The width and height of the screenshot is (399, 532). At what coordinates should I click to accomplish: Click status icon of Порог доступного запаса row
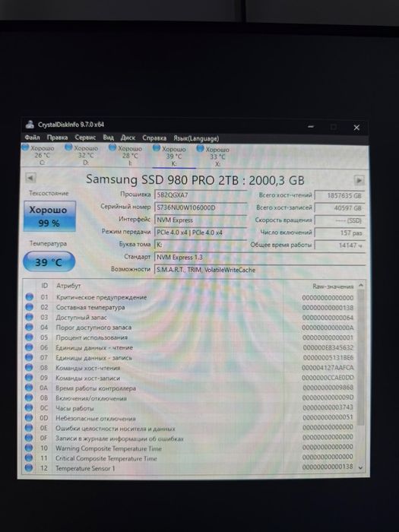pos(30,327)
